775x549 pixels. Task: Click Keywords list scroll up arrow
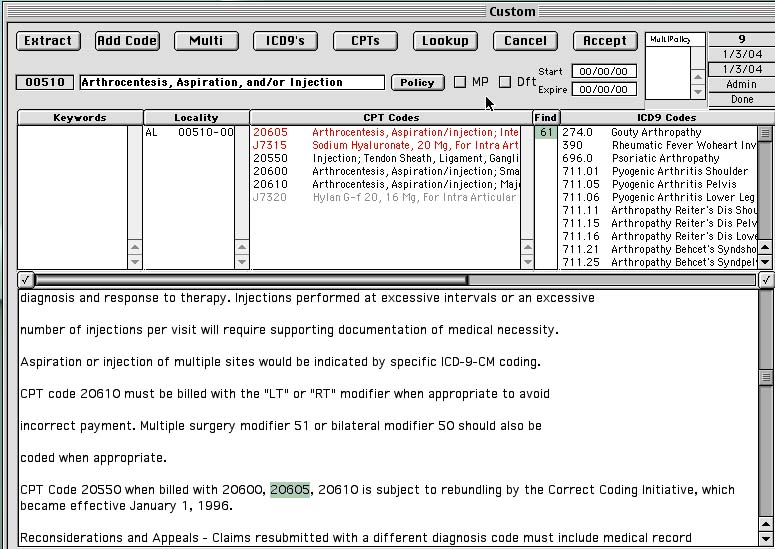pyautogui.click(x=135, y=247)
